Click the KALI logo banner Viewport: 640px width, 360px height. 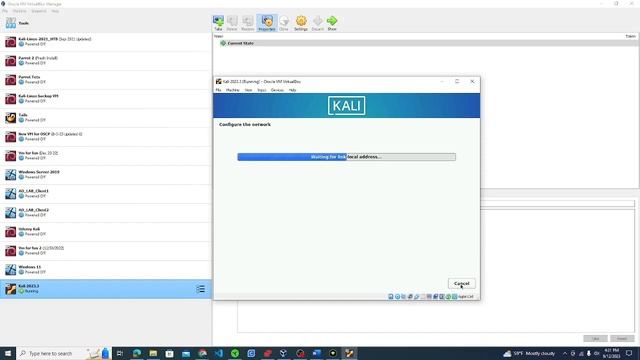pyautogui.click(x=347, y=106)
